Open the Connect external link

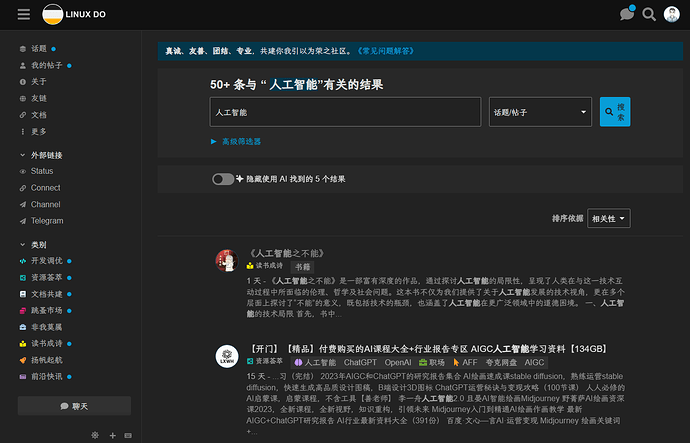tap(45, 188)
